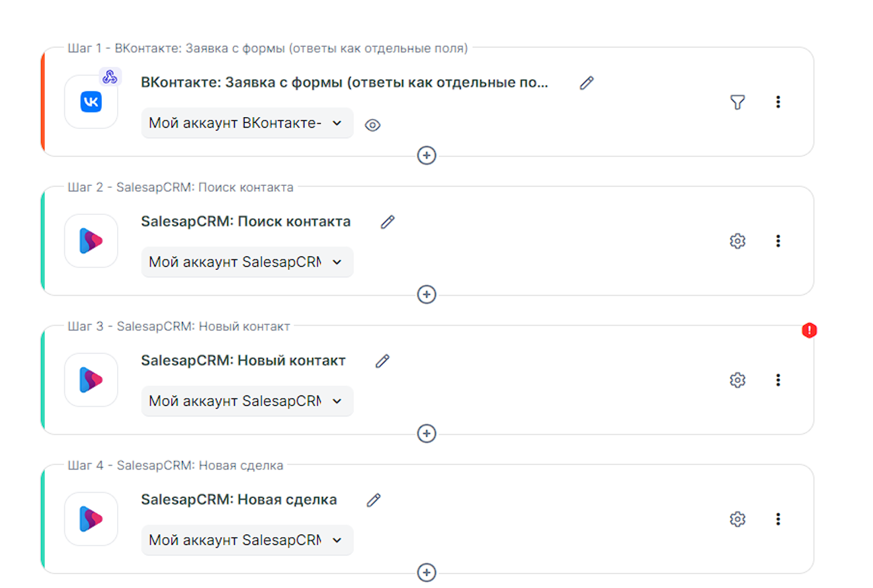Add a step after the VKontakte trigger
873x588 pixels.
pos(427,155)
